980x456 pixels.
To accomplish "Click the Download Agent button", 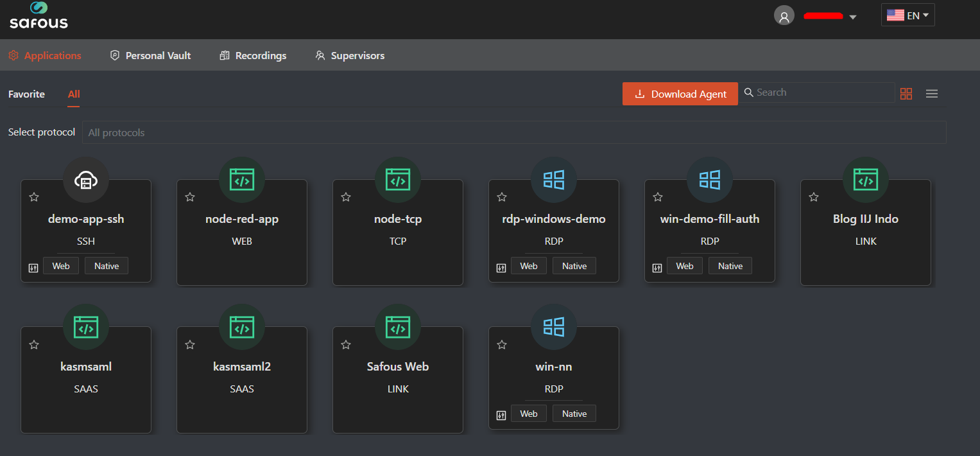I will click(x=680, y=94).
